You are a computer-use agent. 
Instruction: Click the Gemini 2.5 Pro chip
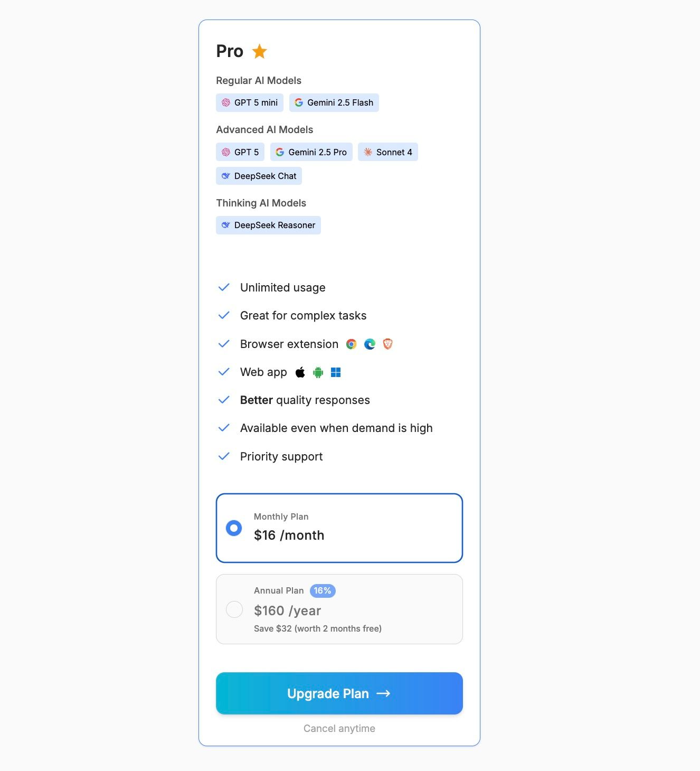(x=311, y=152)
